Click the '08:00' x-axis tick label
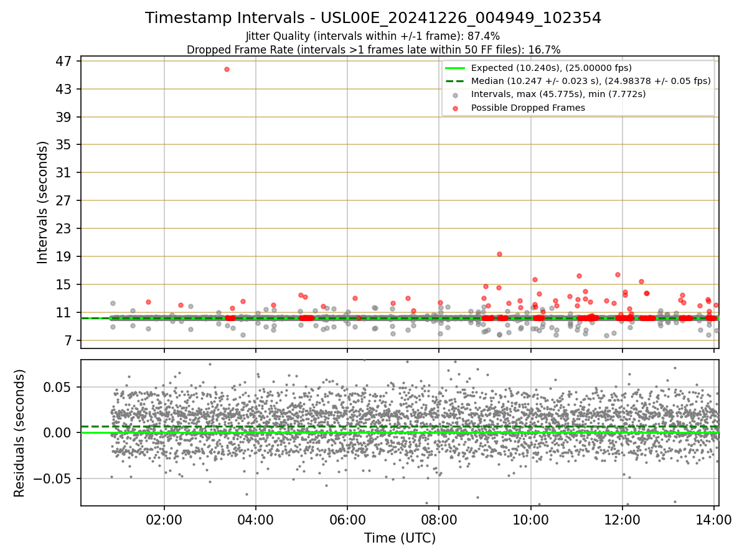 439,519
